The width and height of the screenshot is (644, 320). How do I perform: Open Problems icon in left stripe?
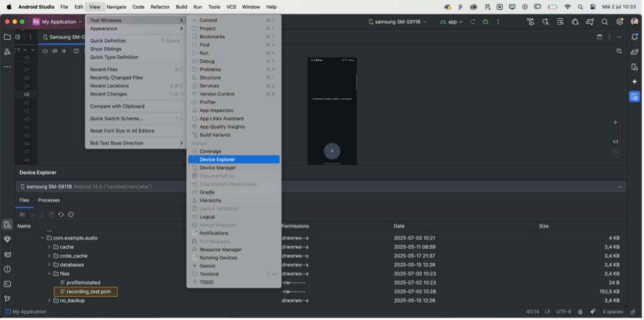pos(7,269)
